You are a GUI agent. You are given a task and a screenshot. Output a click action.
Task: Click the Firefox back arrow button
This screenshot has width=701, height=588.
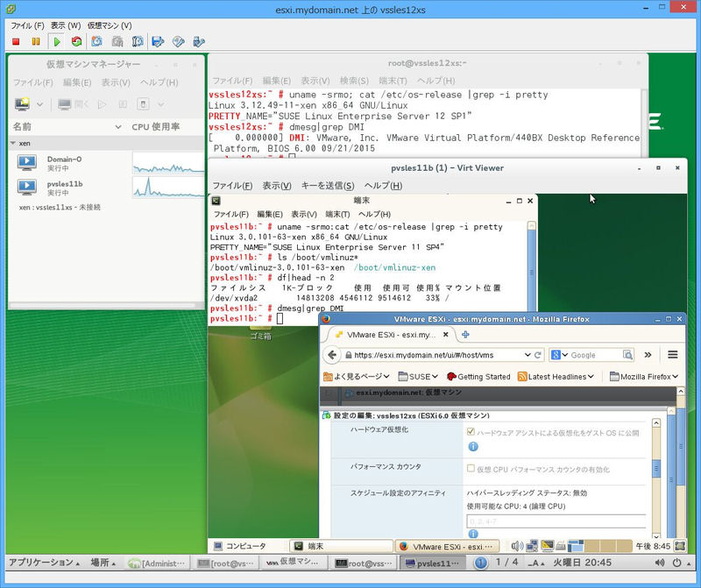(x=331, y=355)
